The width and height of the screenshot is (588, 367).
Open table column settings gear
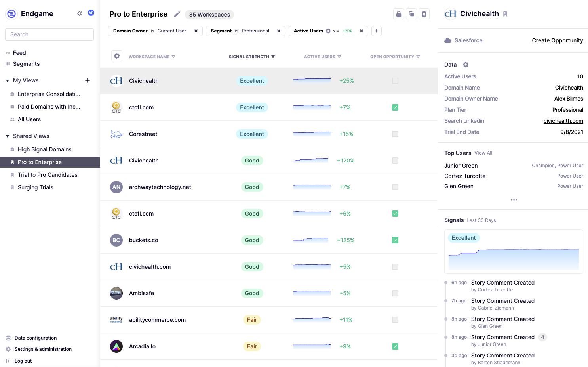[x=117, y=56]
